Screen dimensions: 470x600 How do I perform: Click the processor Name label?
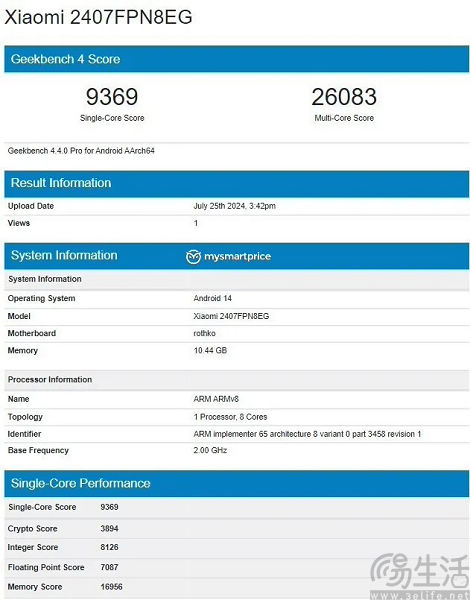coord(18,399)
